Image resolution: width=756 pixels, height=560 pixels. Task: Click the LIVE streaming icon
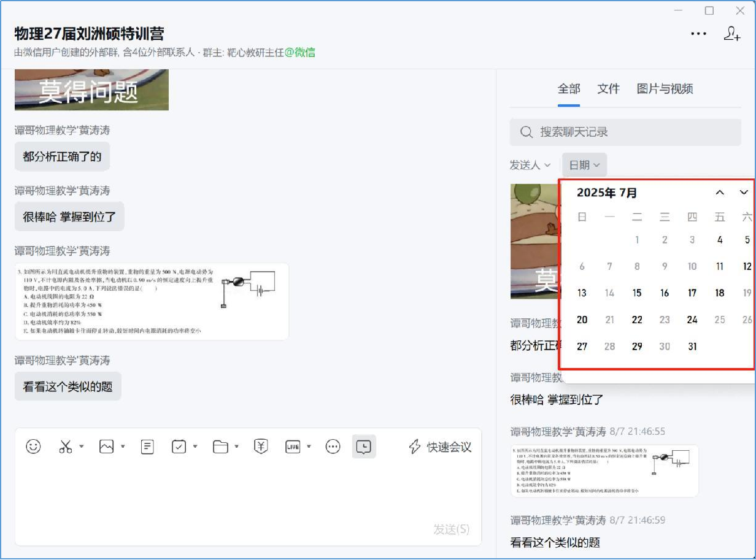(x=294, y=447)
